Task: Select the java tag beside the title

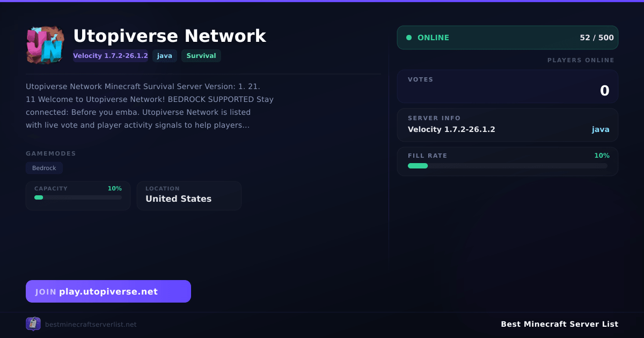Action: 165,56
